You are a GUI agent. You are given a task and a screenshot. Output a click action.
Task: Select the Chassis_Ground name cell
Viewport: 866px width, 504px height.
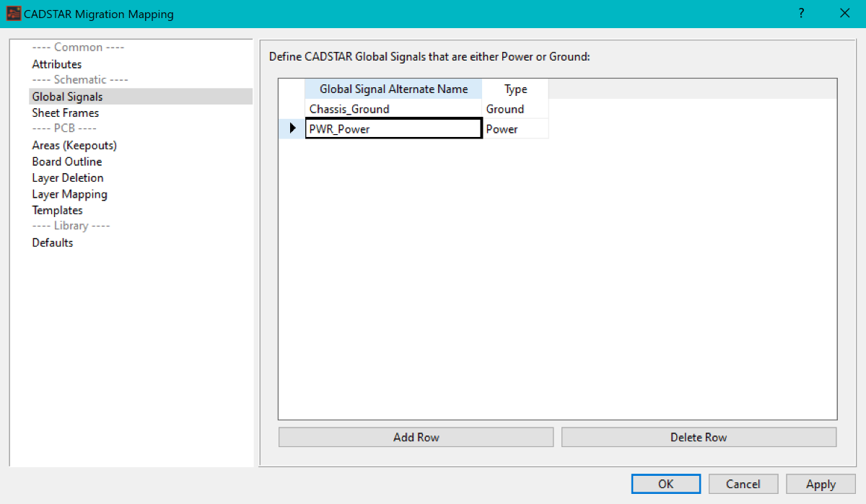click(x=393, y=109)
